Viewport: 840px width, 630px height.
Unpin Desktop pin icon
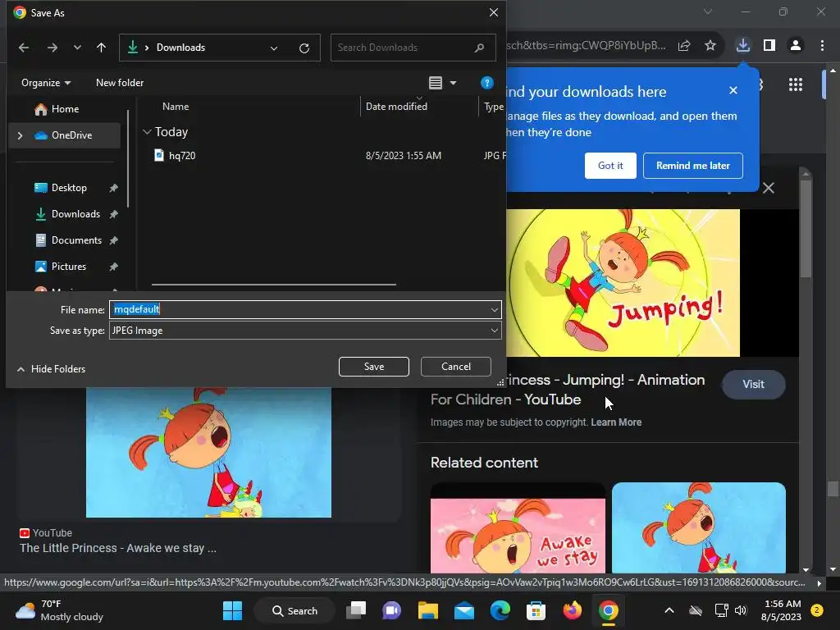point(113,188)
